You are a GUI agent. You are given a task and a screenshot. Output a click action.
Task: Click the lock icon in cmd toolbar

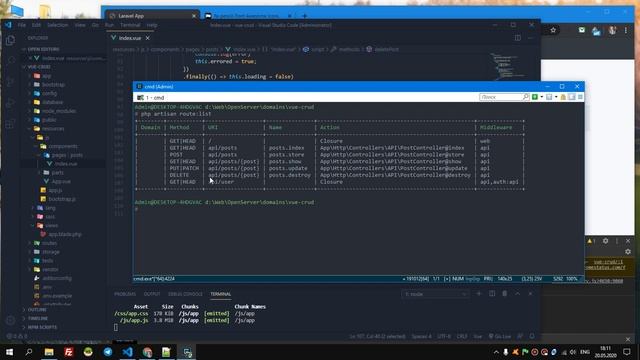pos(563,97)
